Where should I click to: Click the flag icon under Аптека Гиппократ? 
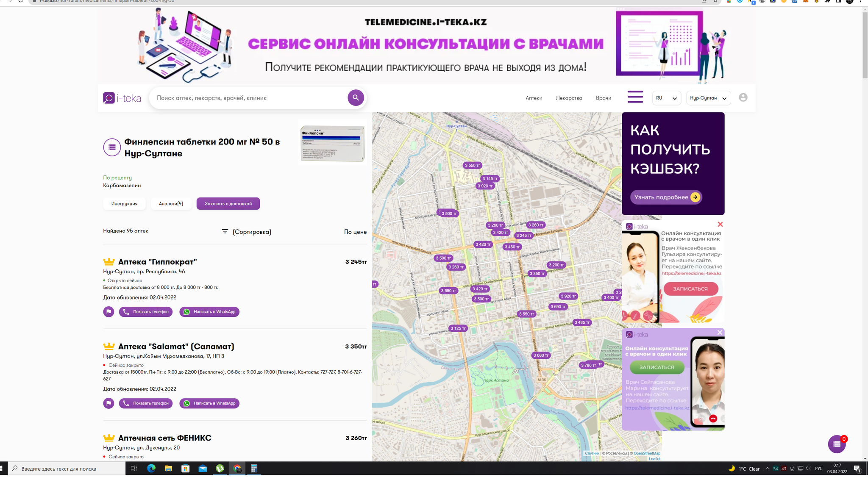[x=108, y=312]
